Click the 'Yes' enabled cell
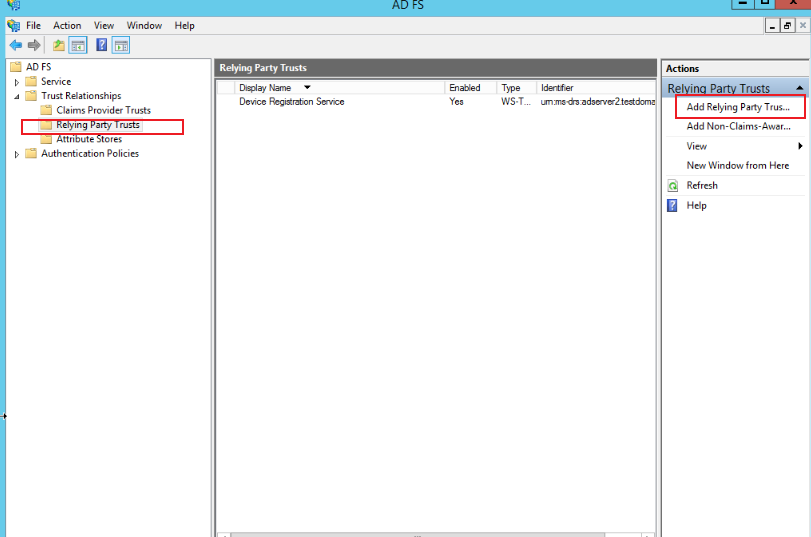 click(456, 102)
